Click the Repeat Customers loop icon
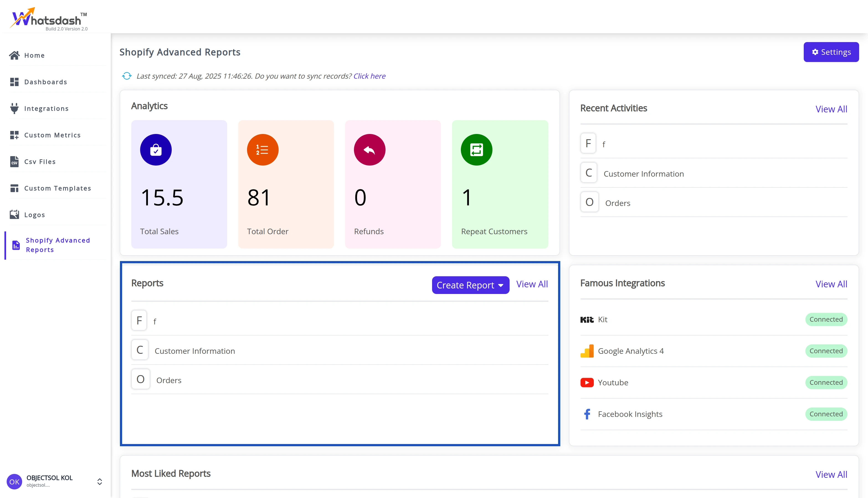868x498 pixels. coord(476,150)
